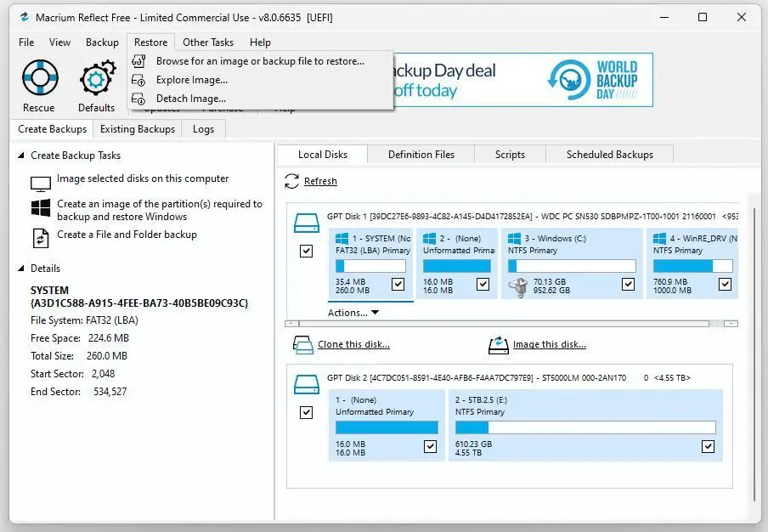Click the monitor icon for imaging selected disks
Image resolution: width=768 pixels, height=532 pixels.
point(41,184)
